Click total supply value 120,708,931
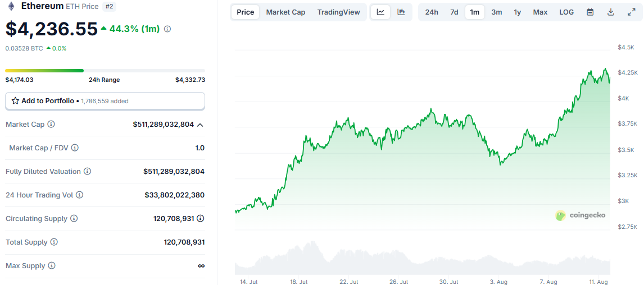Viewport: 644px width, 285px height. point(184,242)
